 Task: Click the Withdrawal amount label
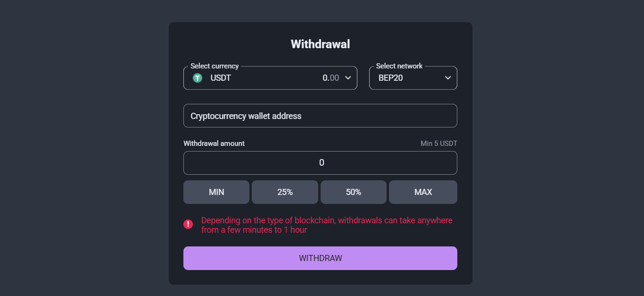(x=214, y=143)
